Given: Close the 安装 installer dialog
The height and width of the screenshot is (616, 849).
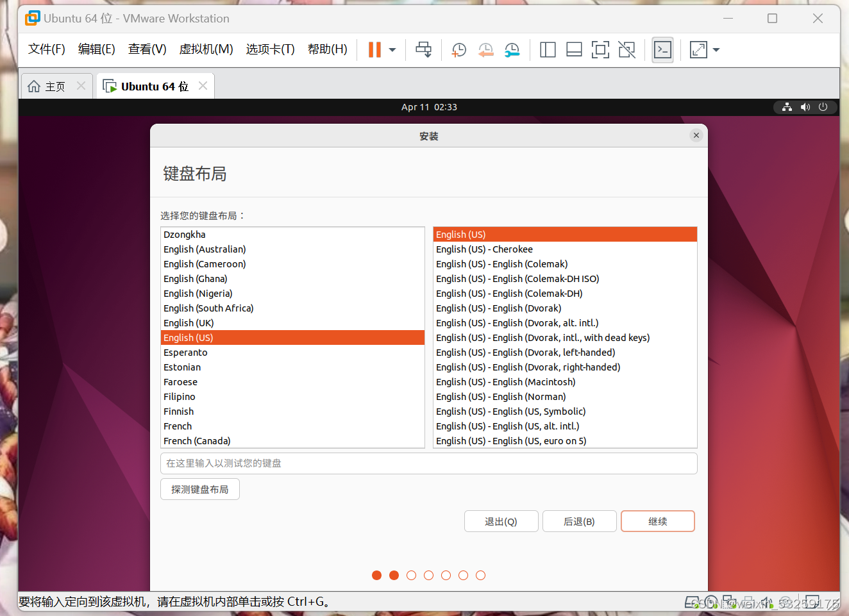Looking at the screenshot, I should 696,135.
